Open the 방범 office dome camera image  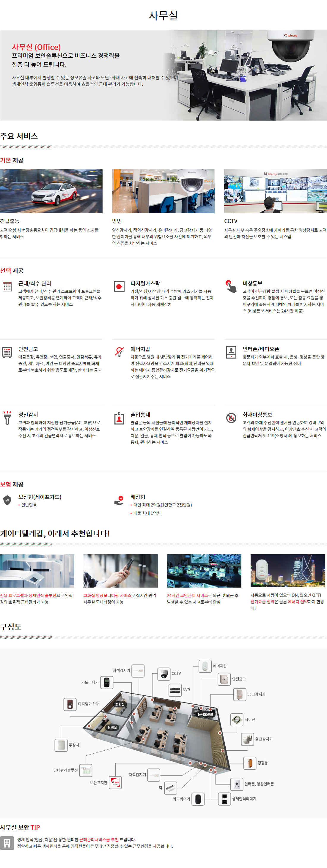click(x=163, y=191)
